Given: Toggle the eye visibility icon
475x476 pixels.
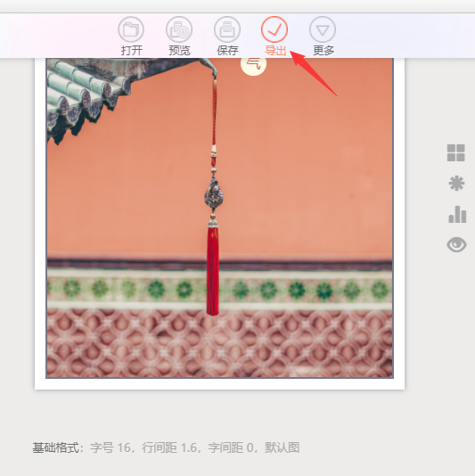Looking at the screenshot, I should point(456,244).
